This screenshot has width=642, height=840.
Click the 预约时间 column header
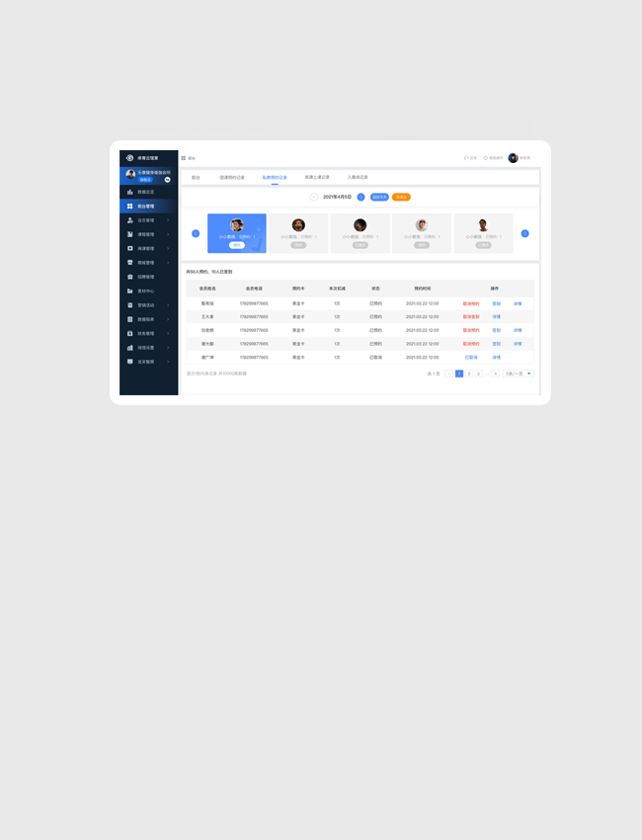click(423, 289)
